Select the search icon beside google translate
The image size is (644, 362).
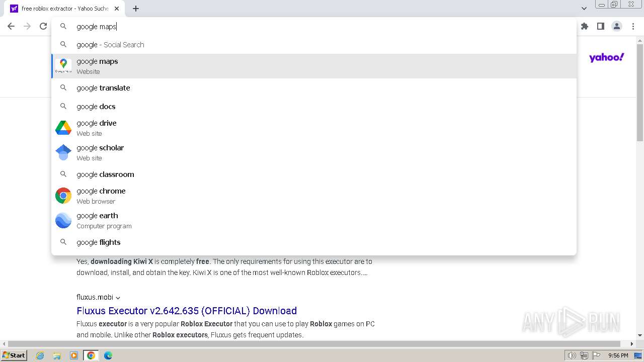point(63,87)
